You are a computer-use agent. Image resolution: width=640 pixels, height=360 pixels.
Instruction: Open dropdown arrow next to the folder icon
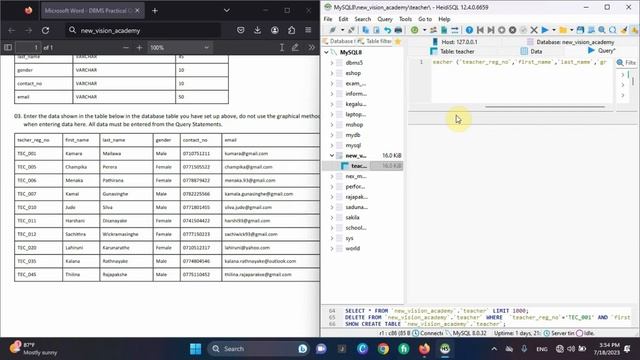571,30
